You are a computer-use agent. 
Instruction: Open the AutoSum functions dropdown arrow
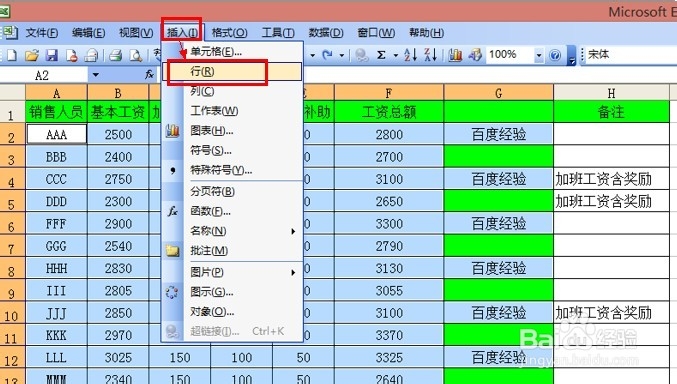tap(395, 55)
